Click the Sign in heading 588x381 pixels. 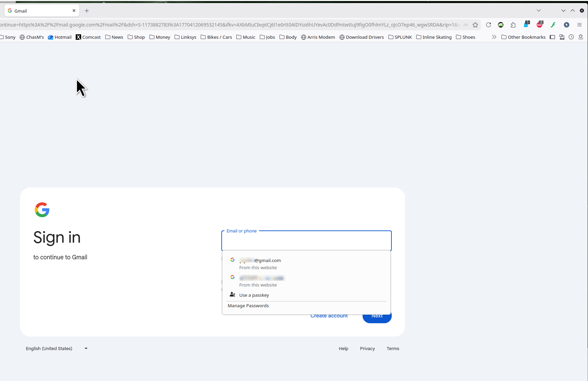pyautogui.click(x=57, y=238)
